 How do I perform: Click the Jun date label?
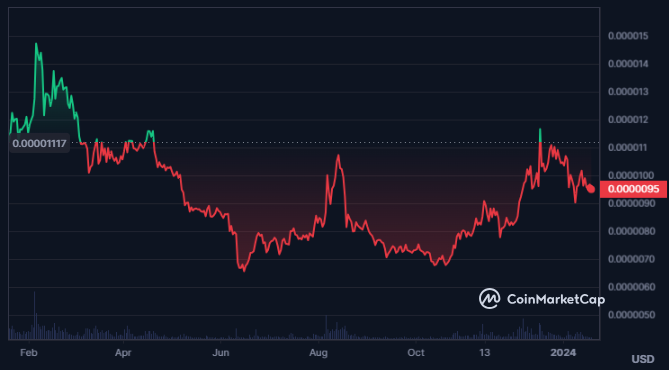(x=221, y=353)
